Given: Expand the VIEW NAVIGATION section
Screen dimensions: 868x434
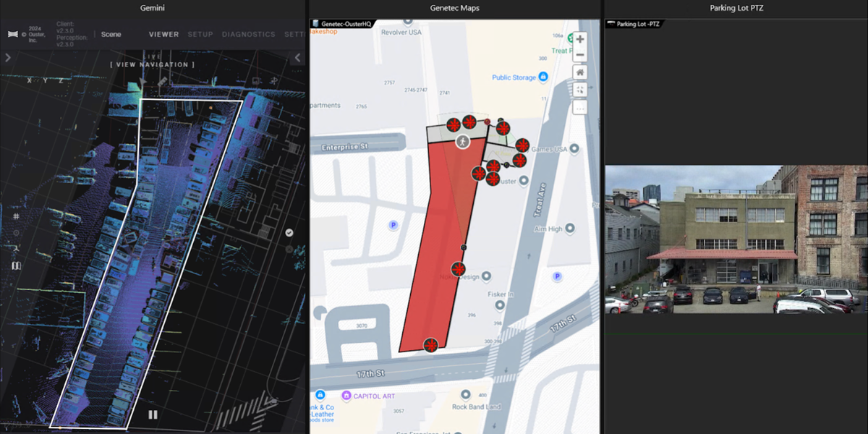Looking at the screenshot, I should 153,65.
